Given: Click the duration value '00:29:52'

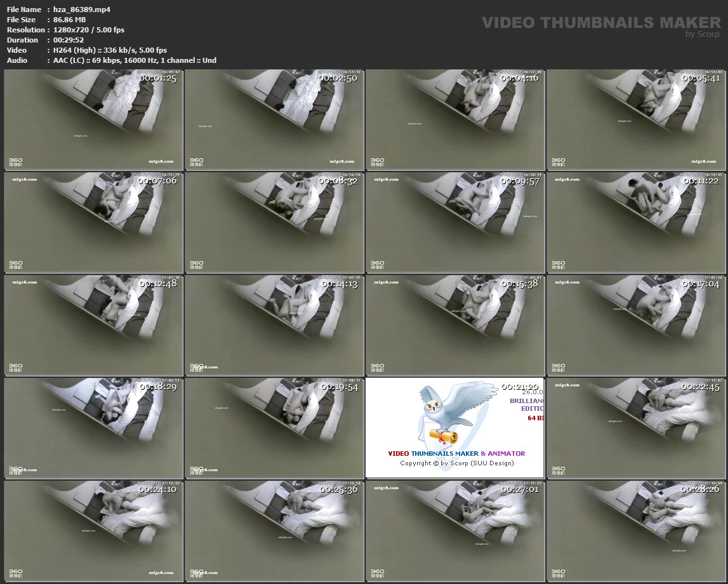Looking at the screenshot, I should point(69,40).
